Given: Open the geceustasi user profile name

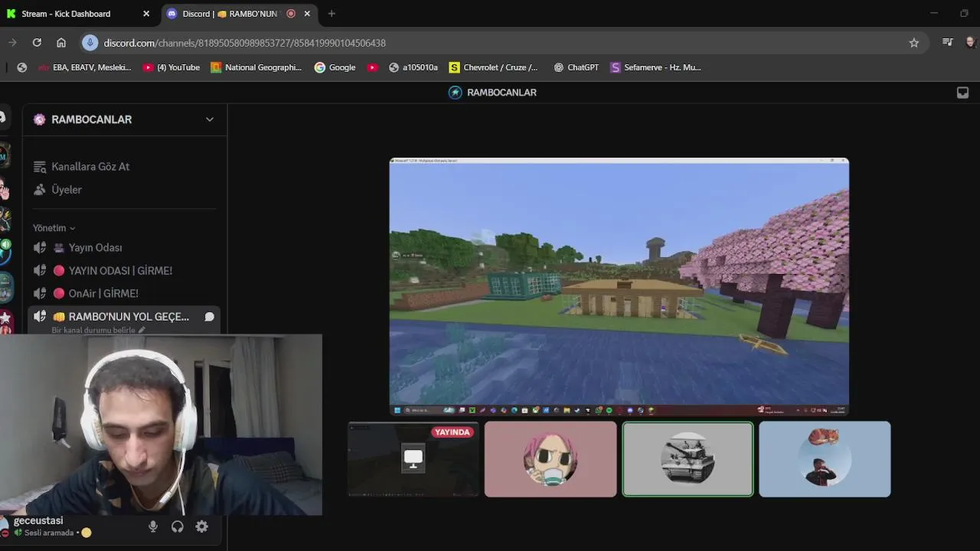Looking at the screenshot, I should click(x=38, y=520).
